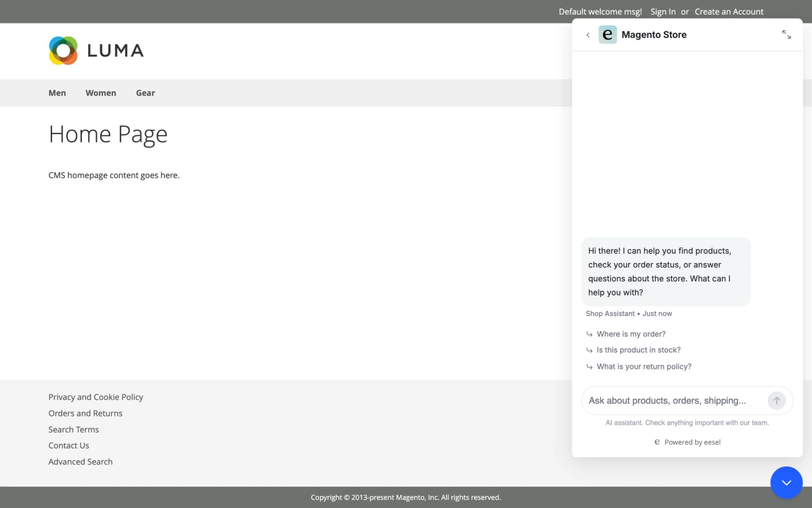Click the AI assistant disclaimer text
This screenshot has height=508, width=812.
(687, 423)
